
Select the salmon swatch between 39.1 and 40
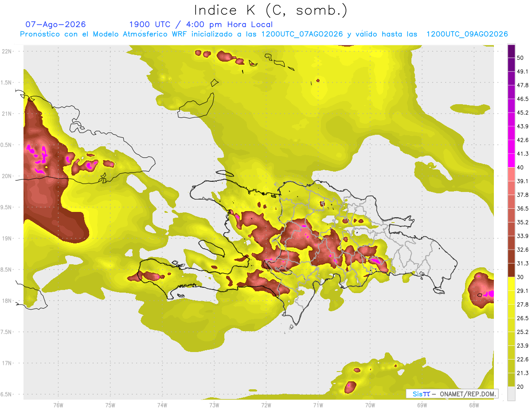pyautogui.click(x=511, y=174)
